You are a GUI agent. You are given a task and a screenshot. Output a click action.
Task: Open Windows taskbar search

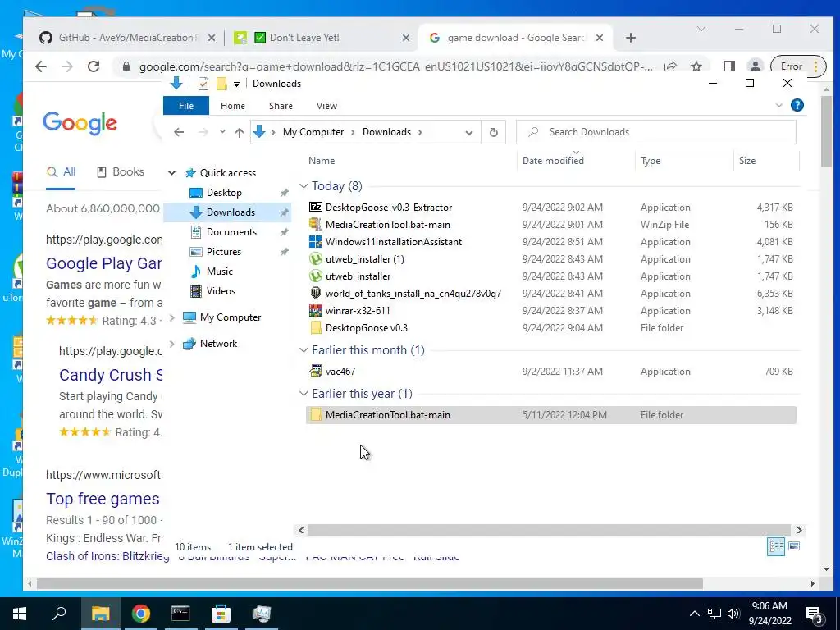click(x=59, y=614)
